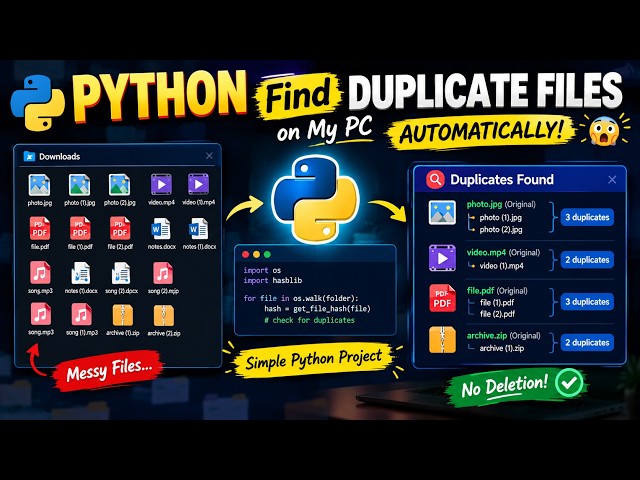Click the file.pdf (Original) entry
Image resolution: width=640 pixels, height=480 pixels.
497,291
